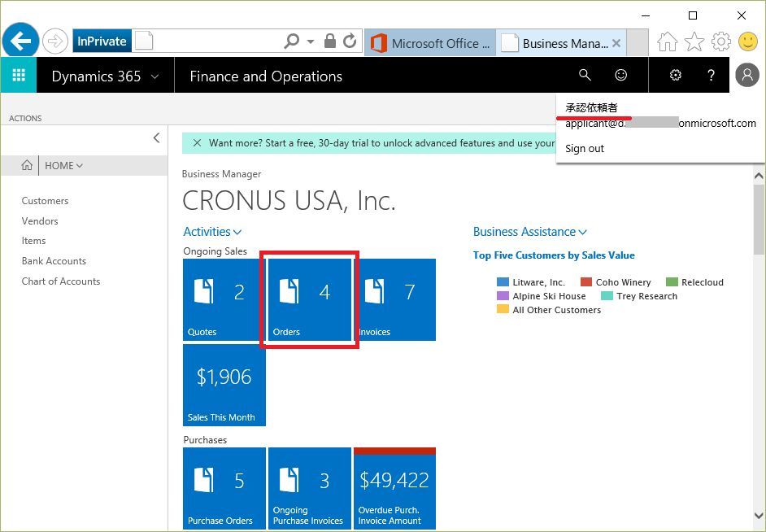Click the InPrivate badge in address bar
This screenshot has height=532, width=766.
(x=102, y=41)
